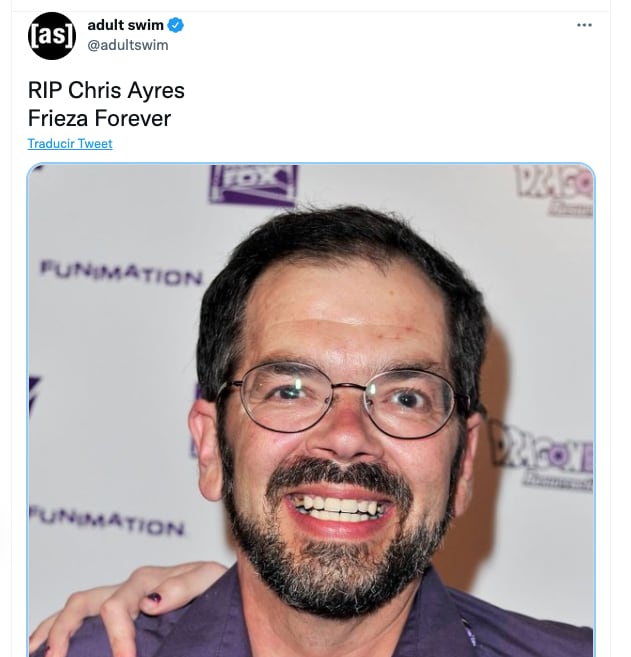Click the blue verified checkmark badge
The height and width of the screenshot is (657, 631).
coord(176,25)
